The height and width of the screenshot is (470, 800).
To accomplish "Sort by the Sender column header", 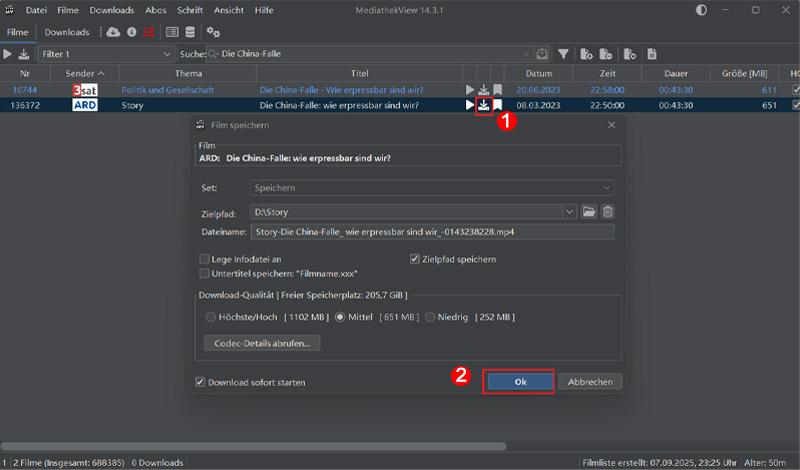I will (84, 73).
